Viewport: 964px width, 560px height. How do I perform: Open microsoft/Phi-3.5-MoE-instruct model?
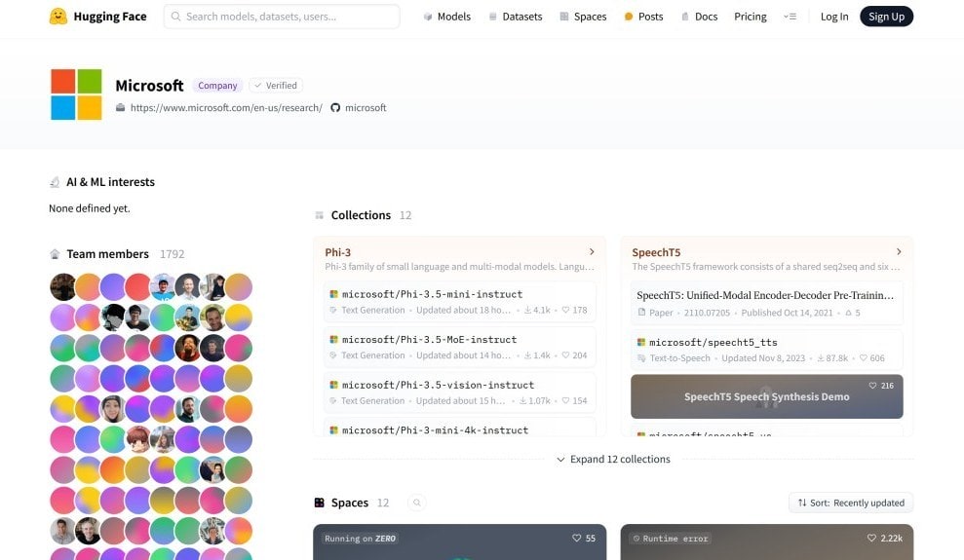point(459,347)
